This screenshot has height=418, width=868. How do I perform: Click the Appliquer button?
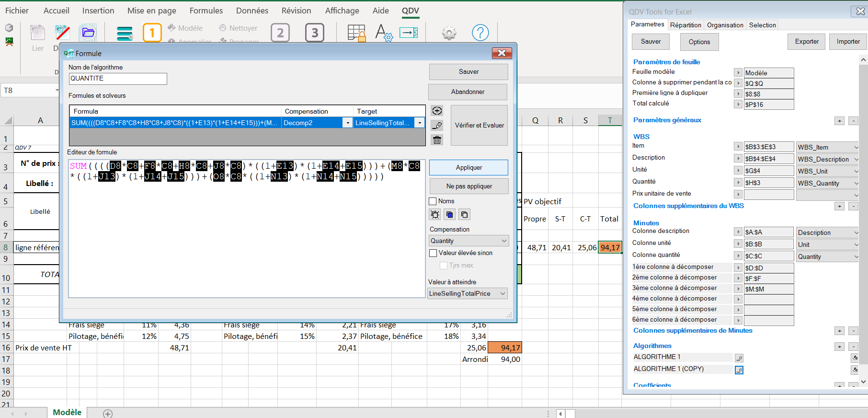468,168
